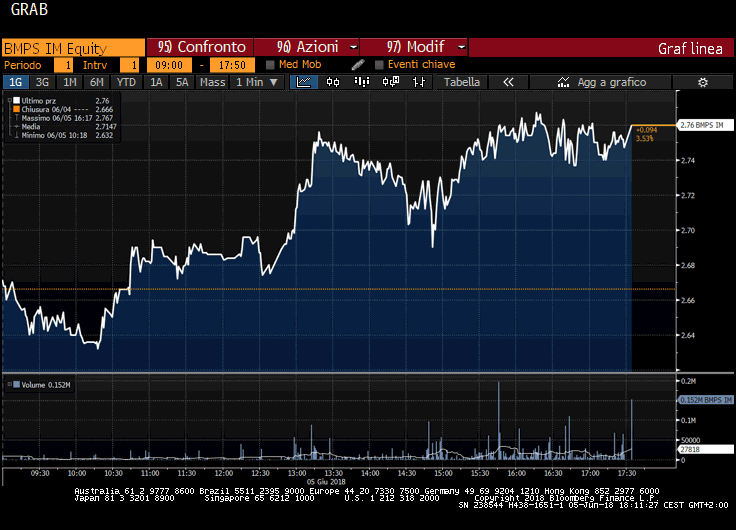Viewport: 736px width, 530px height.
Task: Switch to the 1M period tab
Action: (69, 82)
